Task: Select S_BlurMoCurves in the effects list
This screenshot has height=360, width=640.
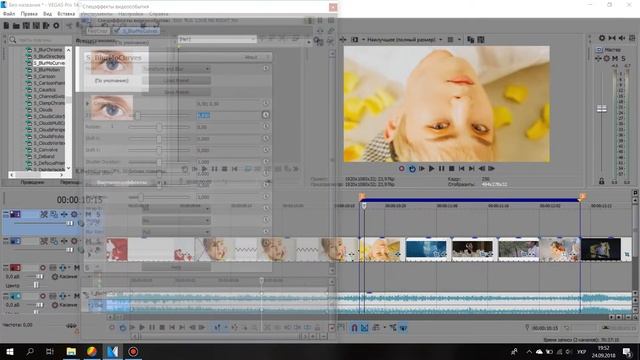Action: point(49,63)
